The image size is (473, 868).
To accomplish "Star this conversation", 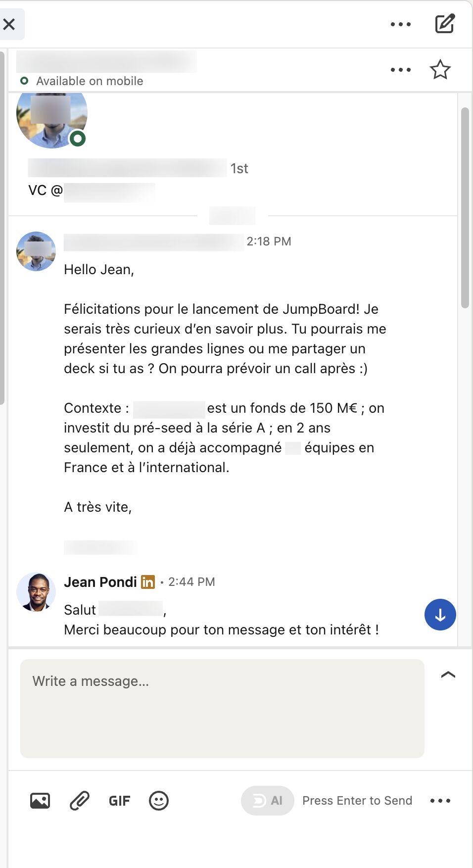I will 440,70.
